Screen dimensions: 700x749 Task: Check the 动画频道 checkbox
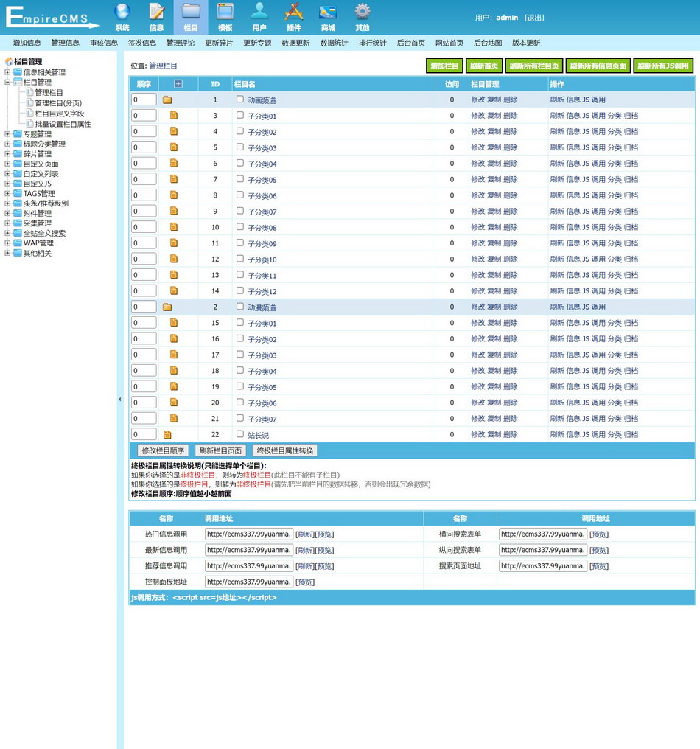240,100
